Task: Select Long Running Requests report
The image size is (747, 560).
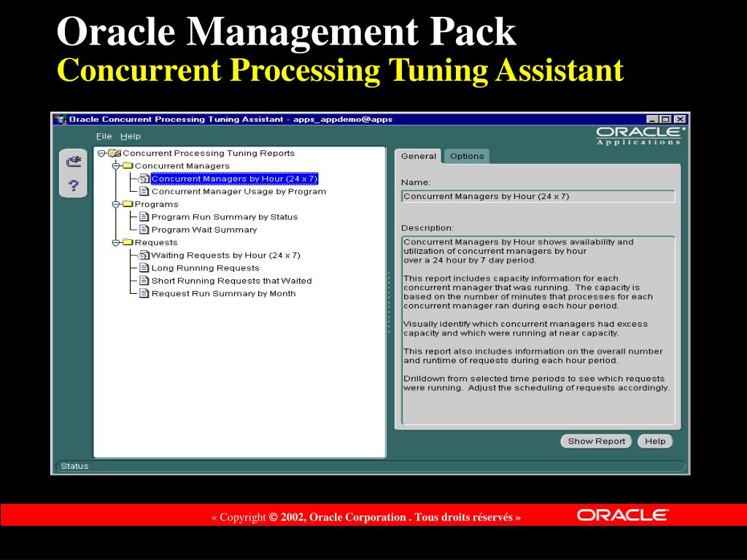Action: click(x=205, y=268)
